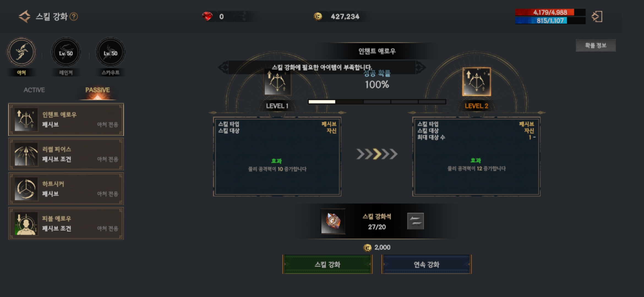644x297 pixels.
Task: Select the 레인저 Lv. 50 class icon
Action: (x=66, y=52)
